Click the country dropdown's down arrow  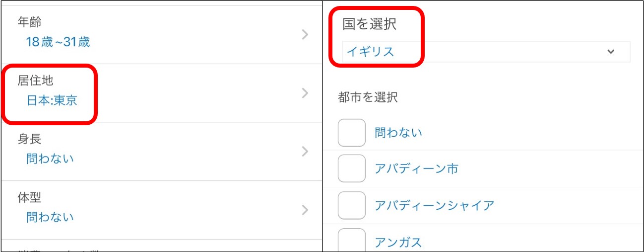tap(611, 52)
